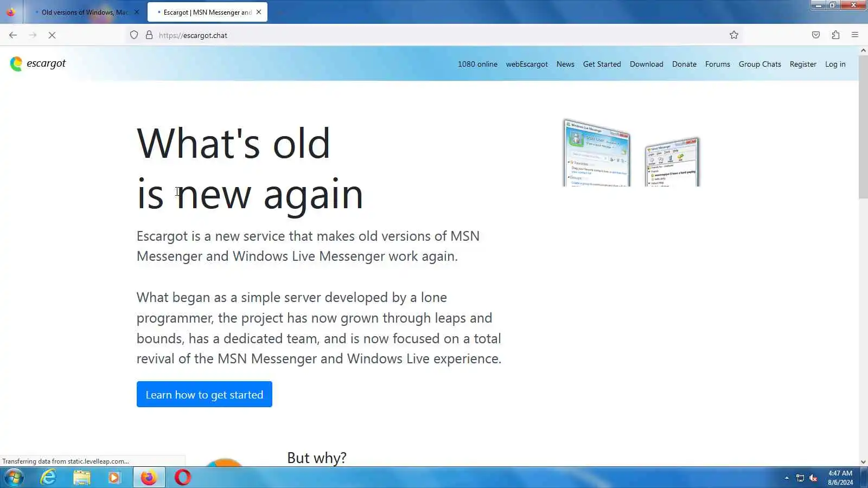Visit the Donate page

684,64
